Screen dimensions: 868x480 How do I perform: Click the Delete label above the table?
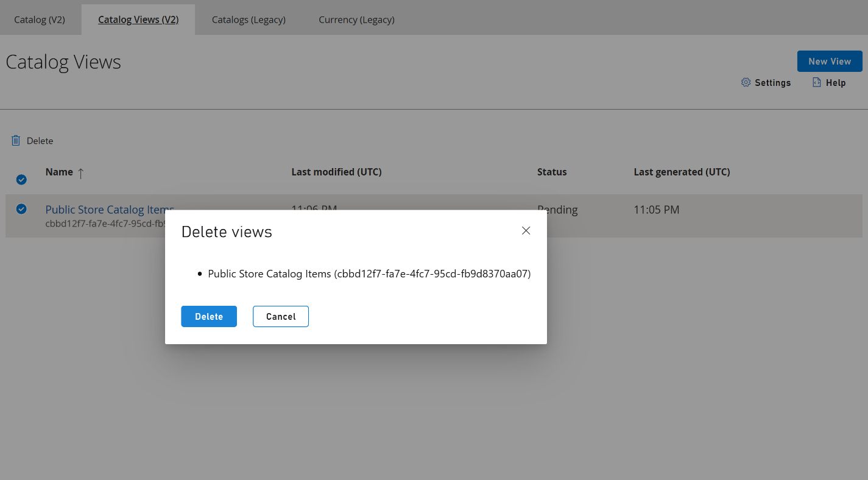tap(40, 141)
